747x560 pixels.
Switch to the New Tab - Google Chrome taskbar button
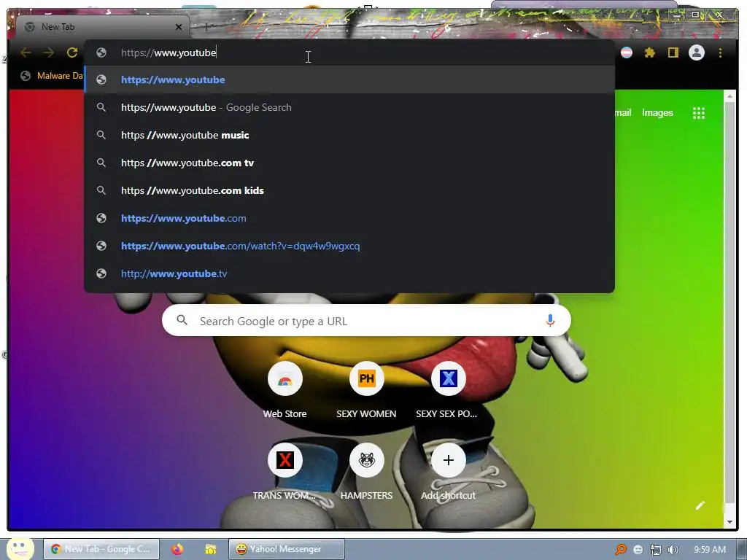click(101, 549)
